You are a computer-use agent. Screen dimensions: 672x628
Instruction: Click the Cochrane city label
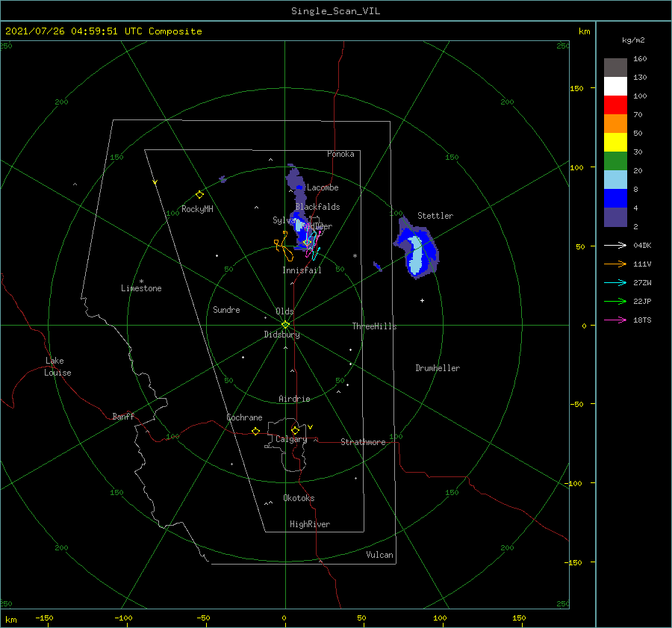244,417
